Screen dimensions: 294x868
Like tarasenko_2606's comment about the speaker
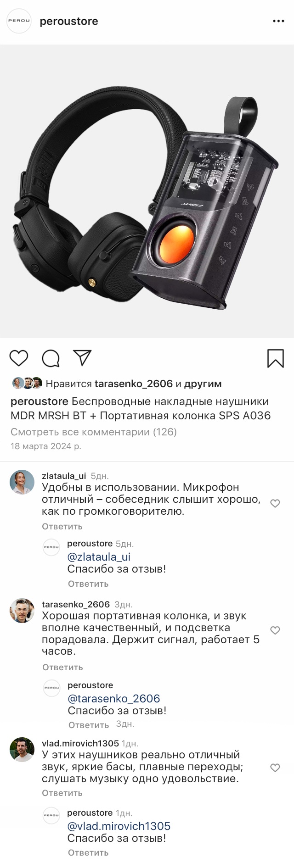coord(275,630)
